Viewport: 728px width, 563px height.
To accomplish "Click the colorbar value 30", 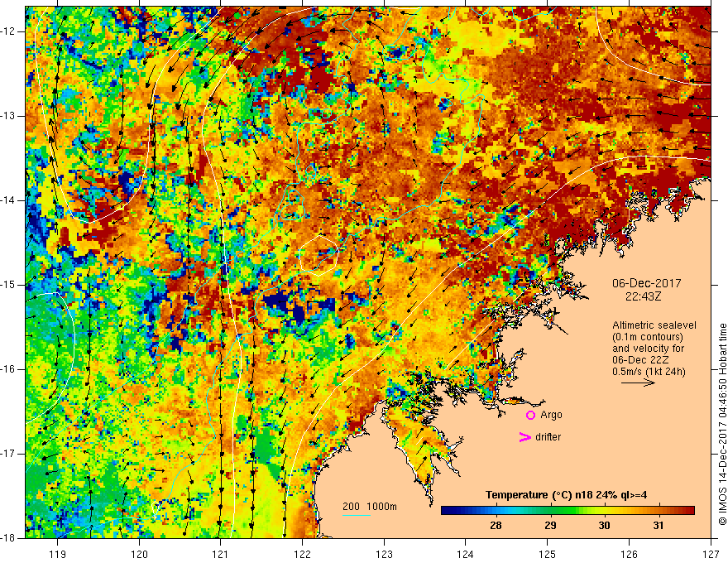I will click(604, 526).
